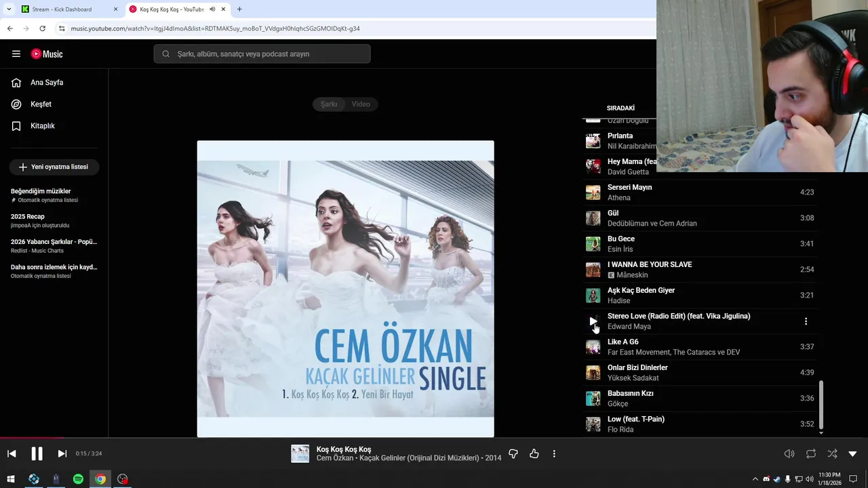Close the Kick Dashboard tab
This screenshot has height=488, width=868.
coord(115,9)
